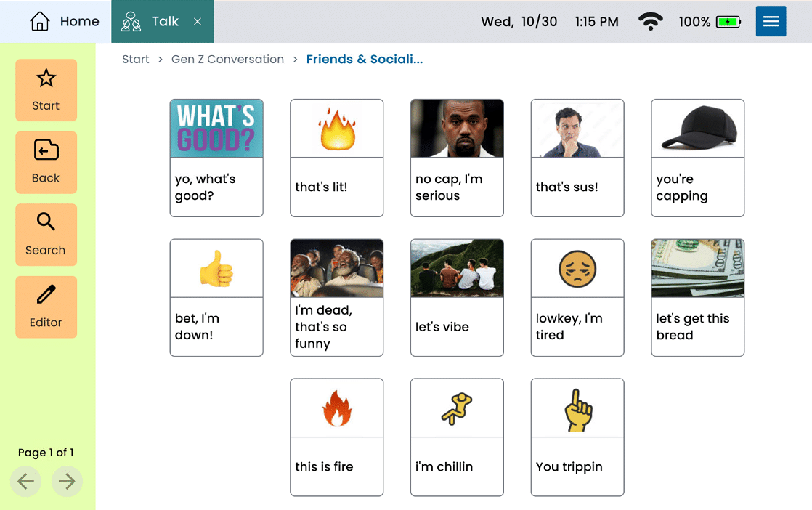Open the Editor pencil icon
The width and height of the screenshot is (812, 510).
[x=46, y=295]
